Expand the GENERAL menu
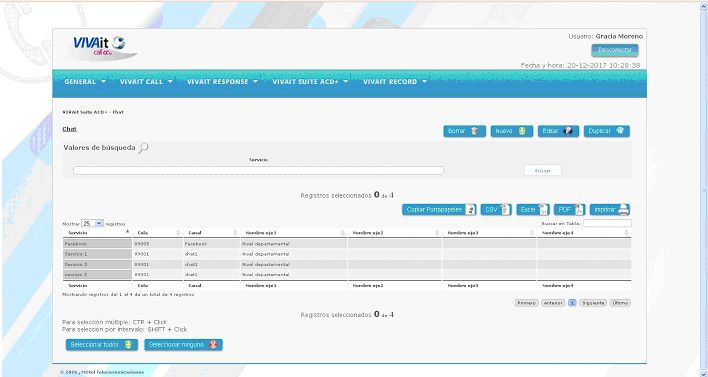This screenshot has width=708, height=377. [84, 82]
